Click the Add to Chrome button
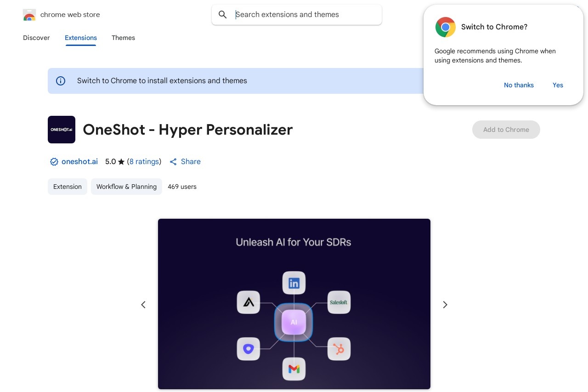The height and width of the screenshot is (392, 588). [x=506, y=130]
